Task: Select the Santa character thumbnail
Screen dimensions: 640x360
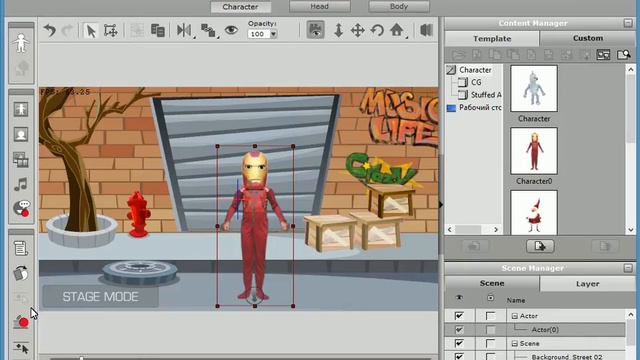Action: (534, 212)
